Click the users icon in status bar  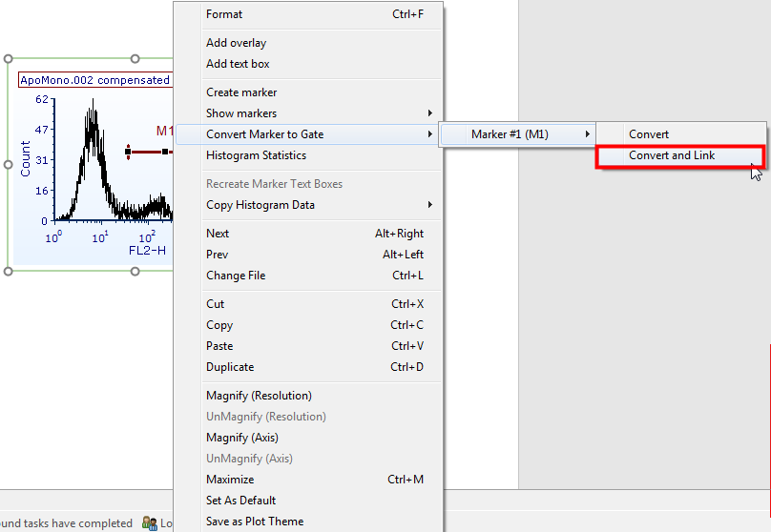tap(149, 522)
